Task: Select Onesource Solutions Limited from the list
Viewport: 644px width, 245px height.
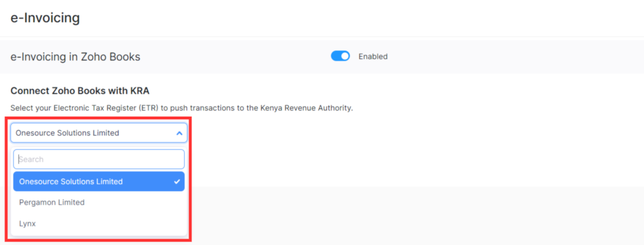Action: tap(71, 182)
